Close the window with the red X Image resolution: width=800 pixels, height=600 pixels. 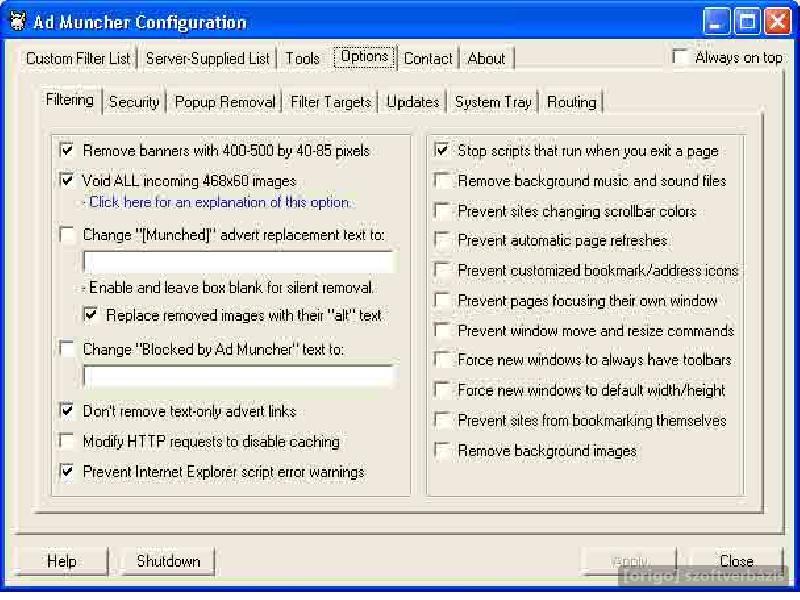click(x=778, y=22)
